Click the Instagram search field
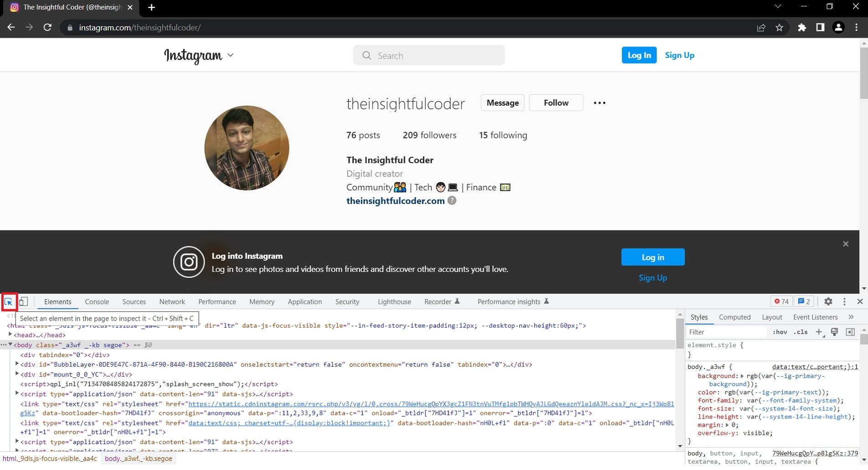The image size is (868, 470). coord(429,55)
